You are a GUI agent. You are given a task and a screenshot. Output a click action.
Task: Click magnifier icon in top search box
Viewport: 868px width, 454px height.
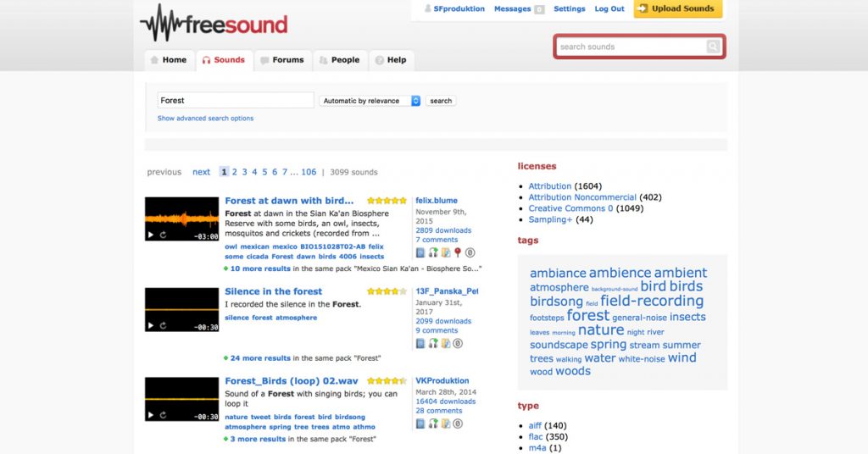(x=713, y=47)
